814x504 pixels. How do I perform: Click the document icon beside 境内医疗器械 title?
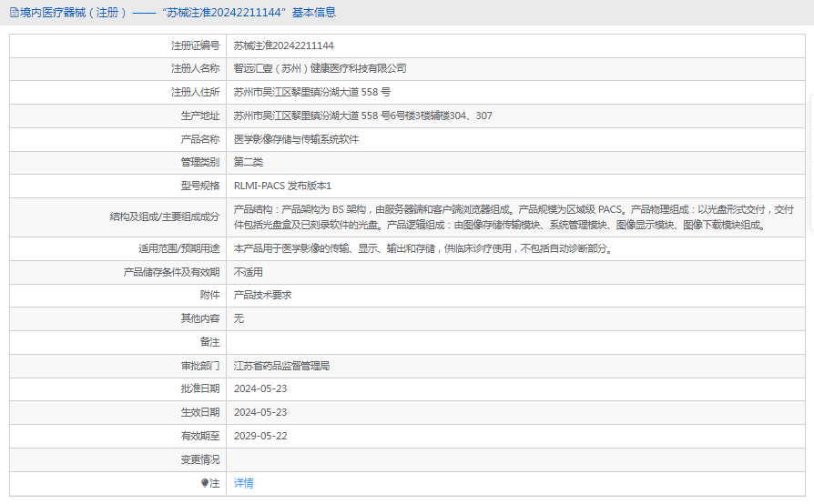(14, 13)
